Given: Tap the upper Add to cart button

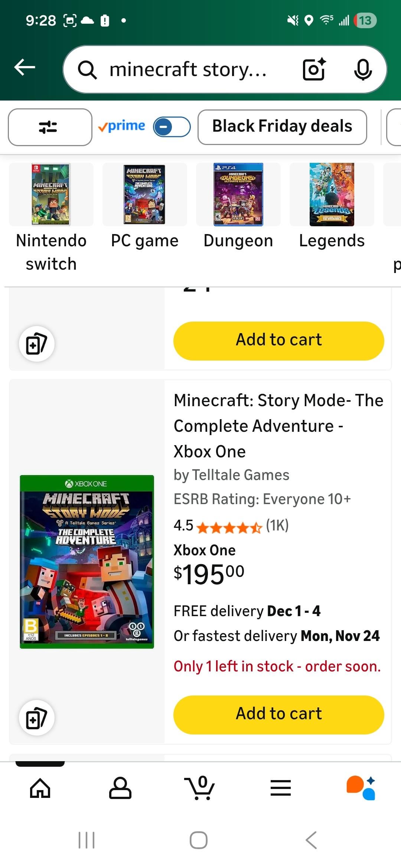Looking at the screenshot, I should coord(278,341).
